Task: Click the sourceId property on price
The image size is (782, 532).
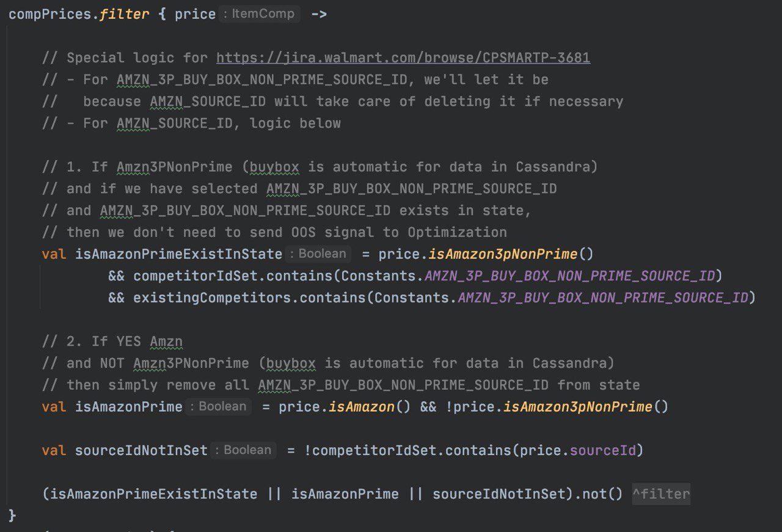Action: [603, 451]
